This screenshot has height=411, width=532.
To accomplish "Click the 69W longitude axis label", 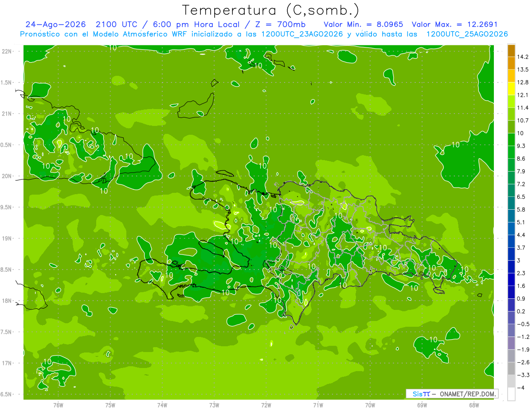I will (422, 405).
